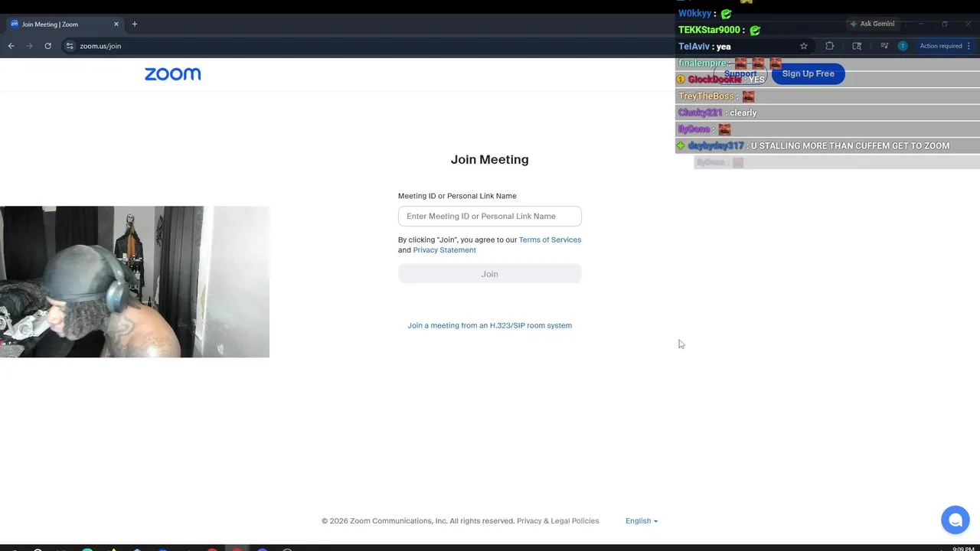
Task: Click the Zoom logo in the header
Action: point(173,74)
